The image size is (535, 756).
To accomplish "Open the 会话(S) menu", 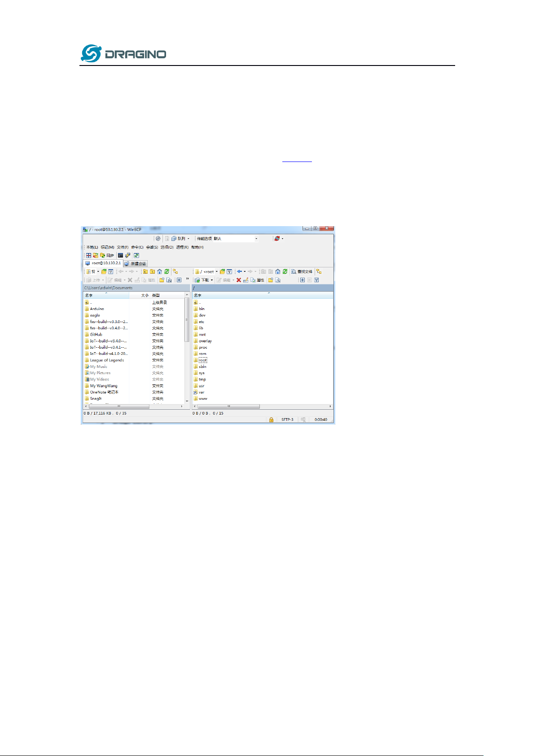I will (152, 247).
